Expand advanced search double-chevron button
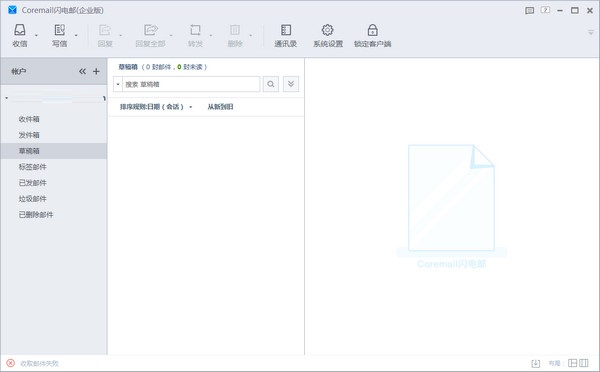Screen dimensions: 600x372 coord(291,84)
